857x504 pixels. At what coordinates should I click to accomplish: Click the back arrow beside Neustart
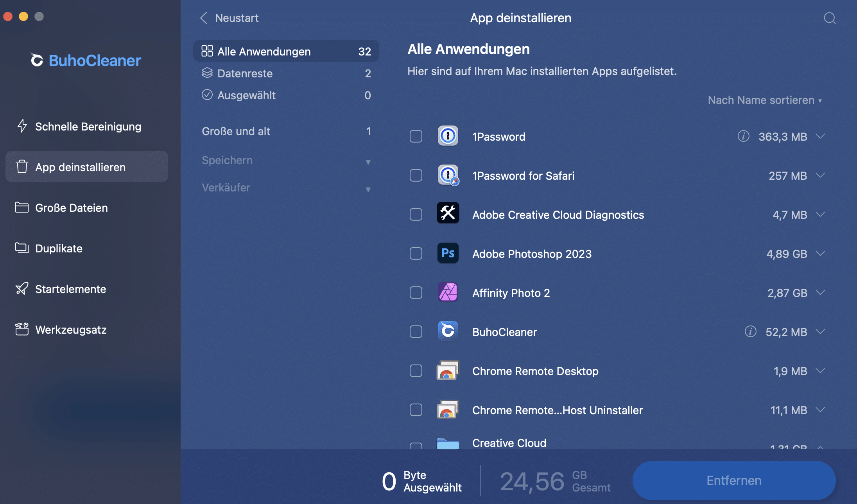click(x=204, y=18)
